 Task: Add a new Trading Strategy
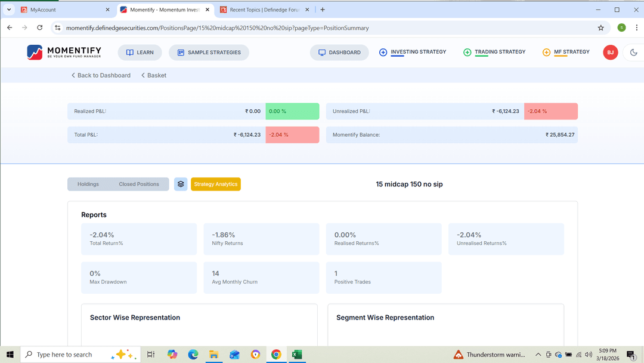(x=494, y=52)
